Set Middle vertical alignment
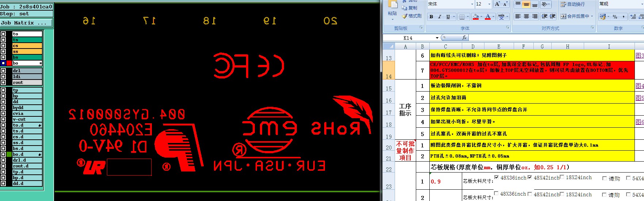The image size is (644, 201). pos(526,4)
